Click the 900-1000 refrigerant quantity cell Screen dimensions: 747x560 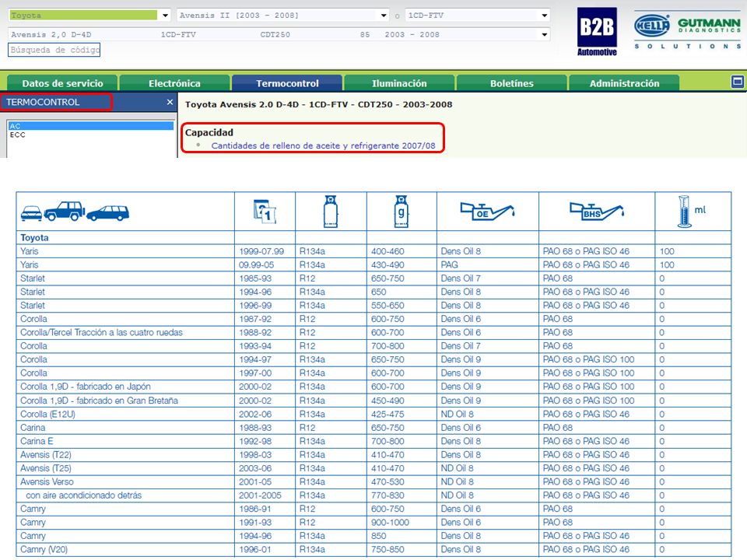pos(390,523)
